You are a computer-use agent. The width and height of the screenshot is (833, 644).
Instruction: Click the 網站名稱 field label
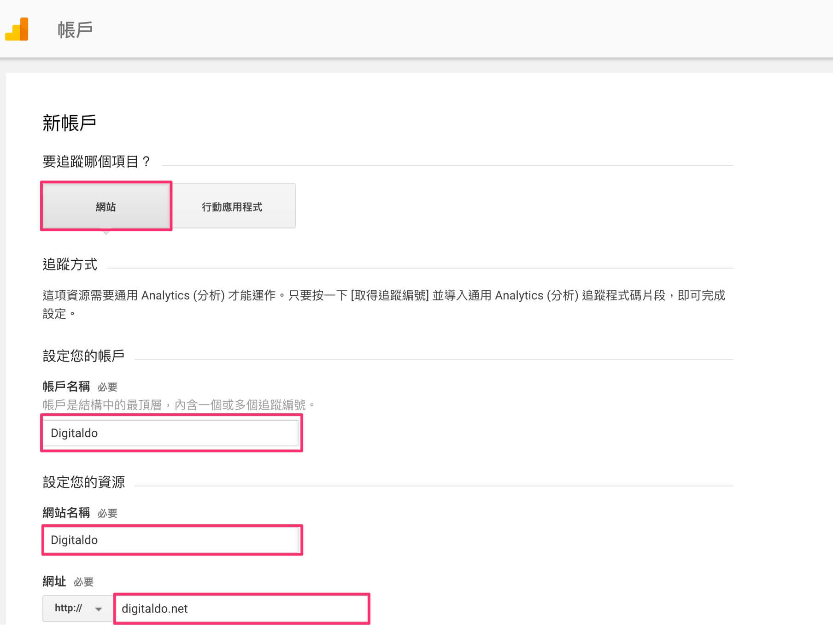(66, 512)
